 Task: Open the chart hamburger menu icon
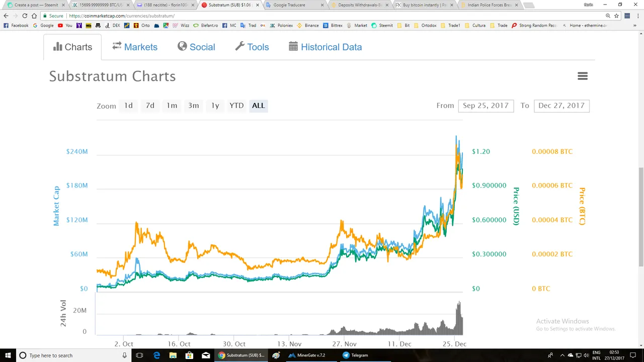tap(583, 76)
